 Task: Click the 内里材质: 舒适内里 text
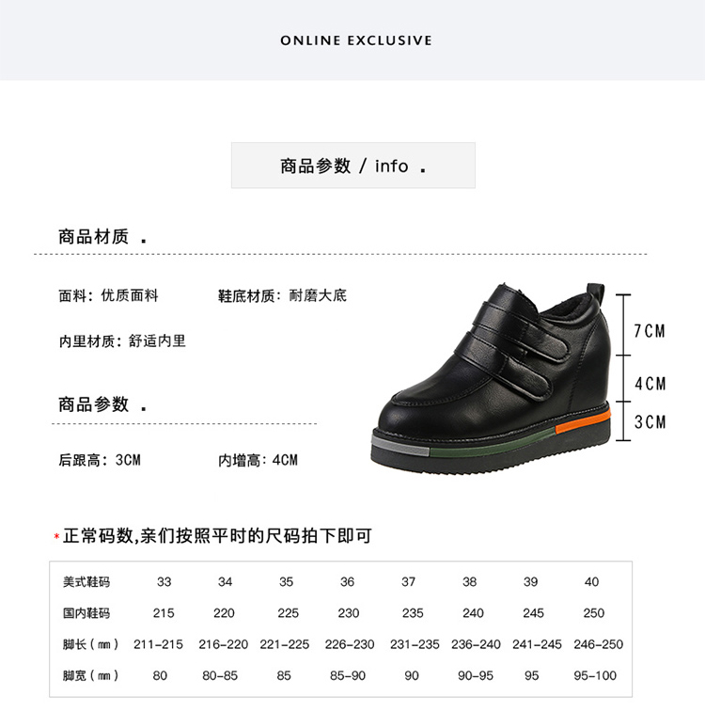122,341
